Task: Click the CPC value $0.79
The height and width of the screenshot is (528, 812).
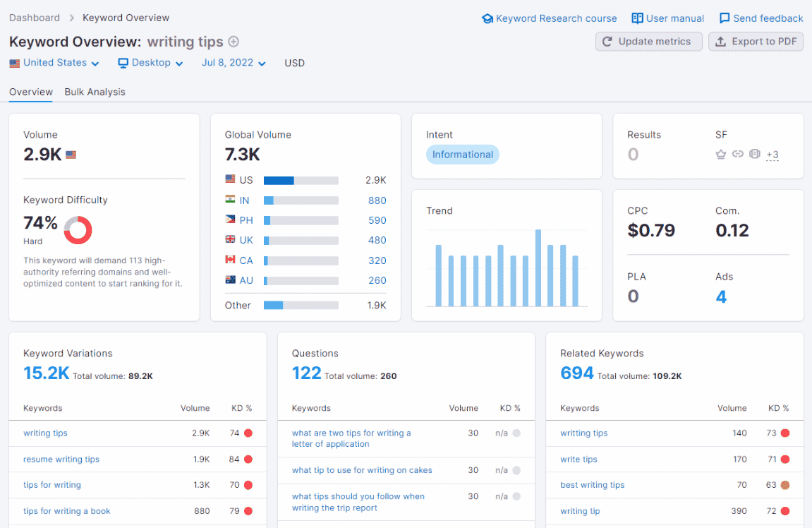Action: click(x=651, y=231)
